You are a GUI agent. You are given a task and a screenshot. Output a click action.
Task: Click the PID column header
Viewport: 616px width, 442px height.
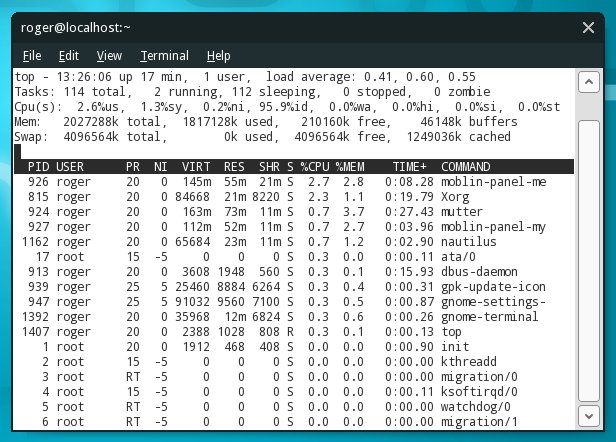click(38, 167)
